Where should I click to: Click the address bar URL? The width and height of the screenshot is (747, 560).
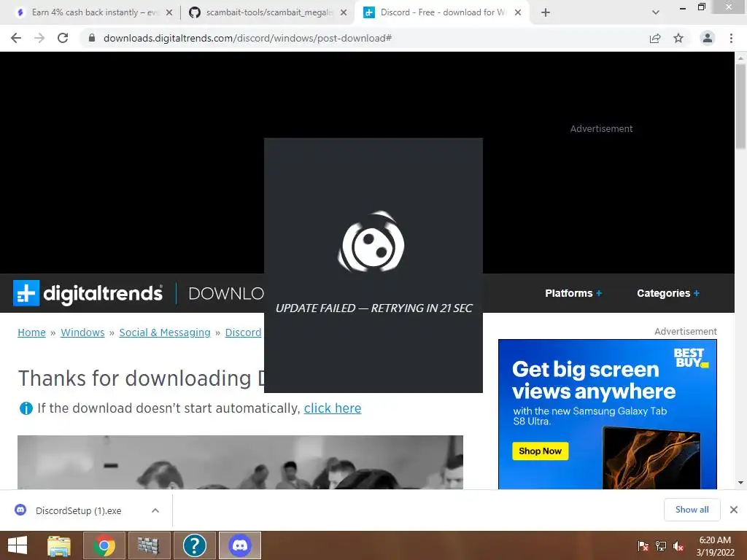[248, 38]
